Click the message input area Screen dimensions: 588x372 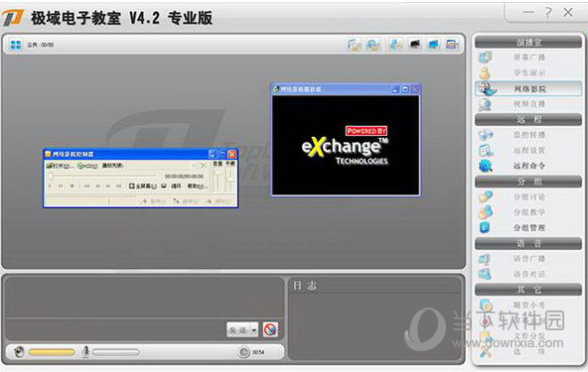[144, 298]
